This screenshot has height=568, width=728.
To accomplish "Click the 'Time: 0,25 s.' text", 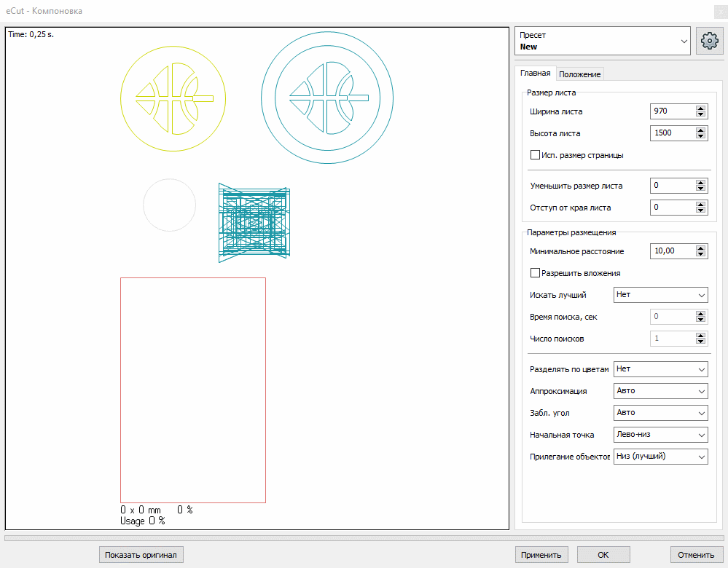I will click(31, 34).
